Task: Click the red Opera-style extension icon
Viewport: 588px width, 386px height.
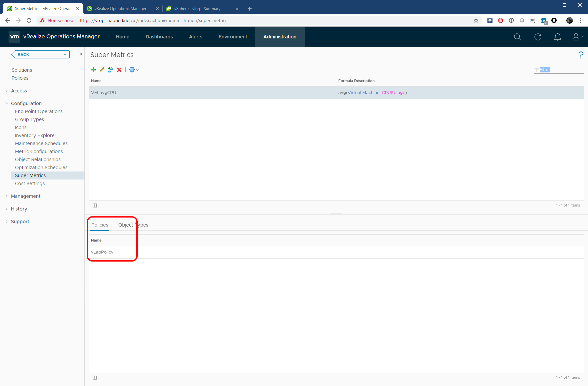Action: pos(501,20)
